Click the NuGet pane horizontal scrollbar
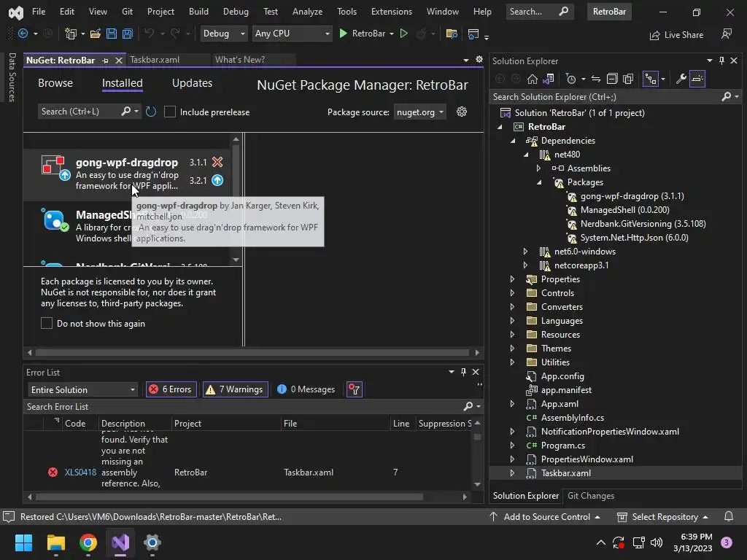This screenshot has width=747, height=560. tap(252, 352)
